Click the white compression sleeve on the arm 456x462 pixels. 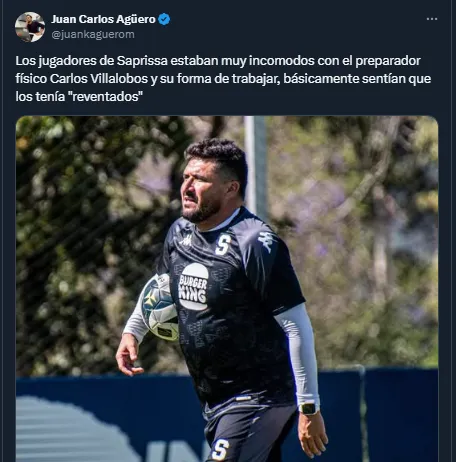point(299,353)
